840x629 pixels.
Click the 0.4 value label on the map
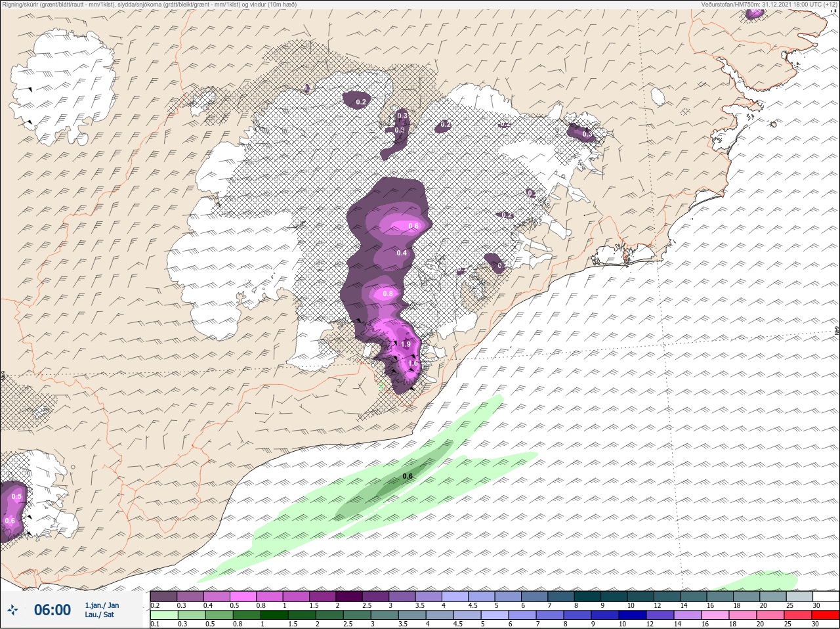click(x=402, y=253)
